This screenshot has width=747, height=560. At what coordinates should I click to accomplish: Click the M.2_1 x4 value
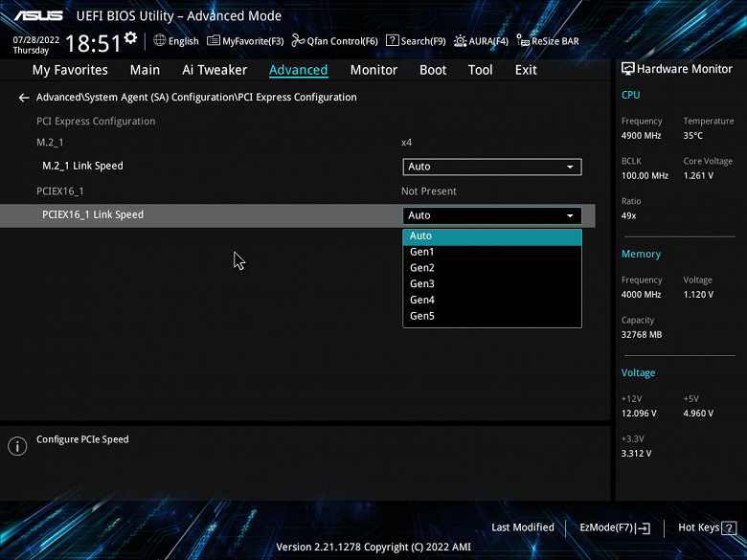point(406,143)
